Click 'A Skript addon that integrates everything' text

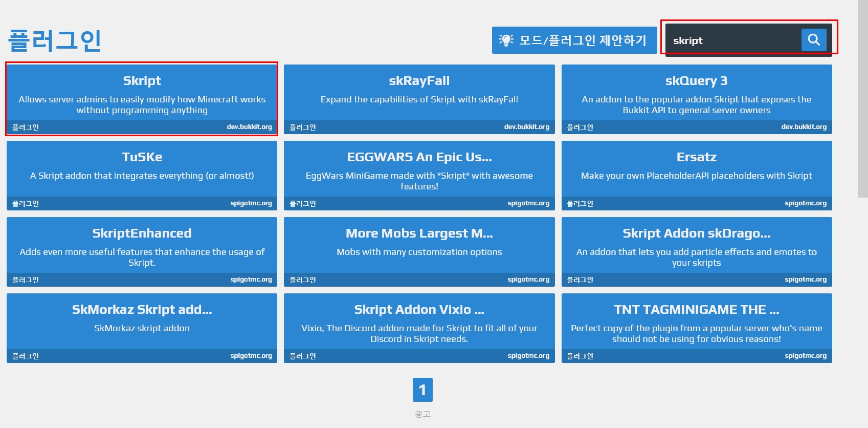coord(142,176)
